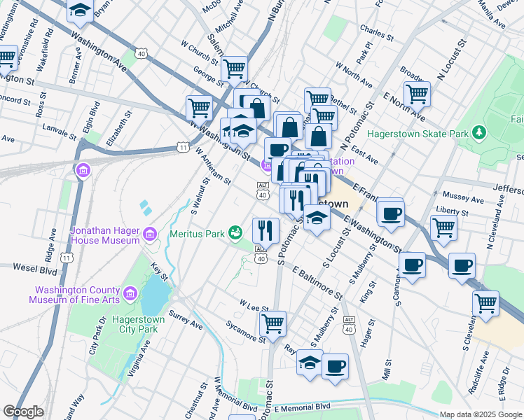The width and height of the screenshot is (524, 420).
Task: Select the Surrey Ave label
Action: point(186,320)
